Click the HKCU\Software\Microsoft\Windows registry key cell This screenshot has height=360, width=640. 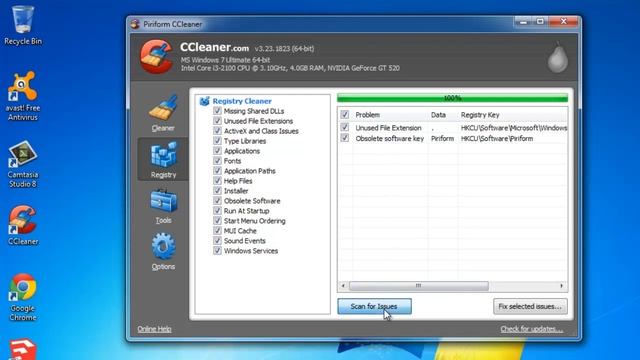(x=514, y=128)
